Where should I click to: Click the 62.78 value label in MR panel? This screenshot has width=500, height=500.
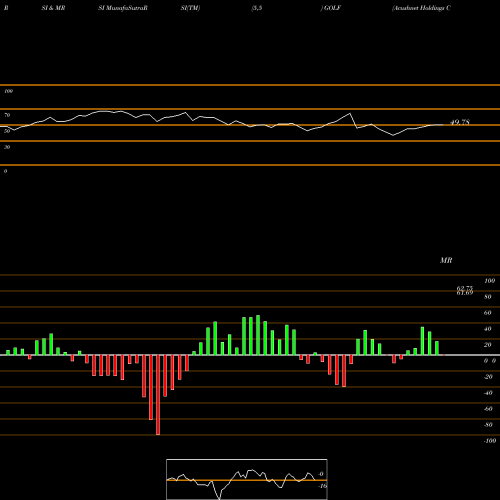[465, 288]
